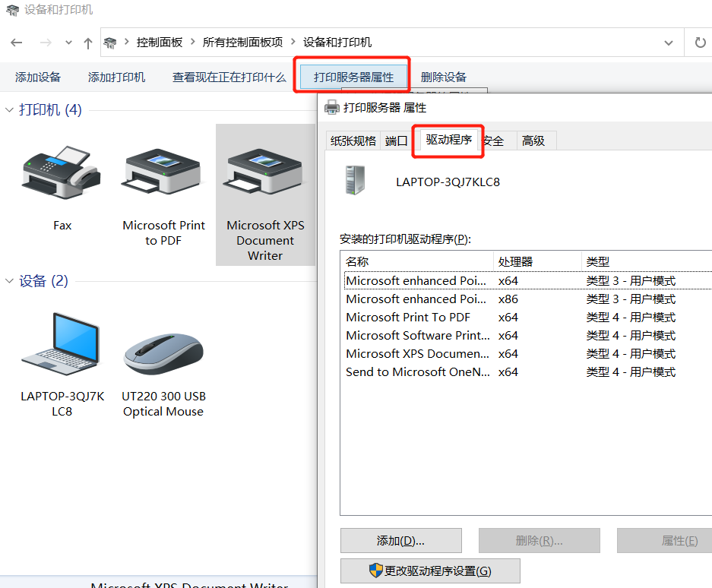Expand the chevron before 控制面板

(127, 43)
